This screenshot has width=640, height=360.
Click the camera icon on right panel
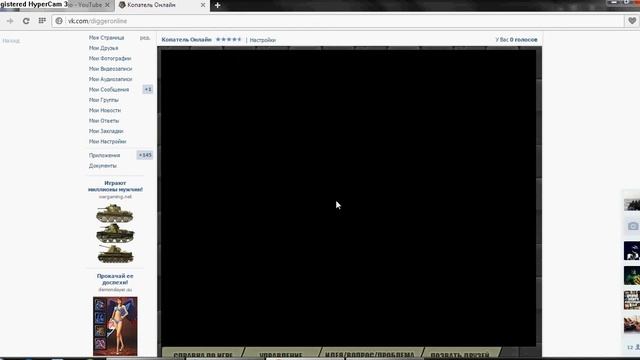coord(633,226)
